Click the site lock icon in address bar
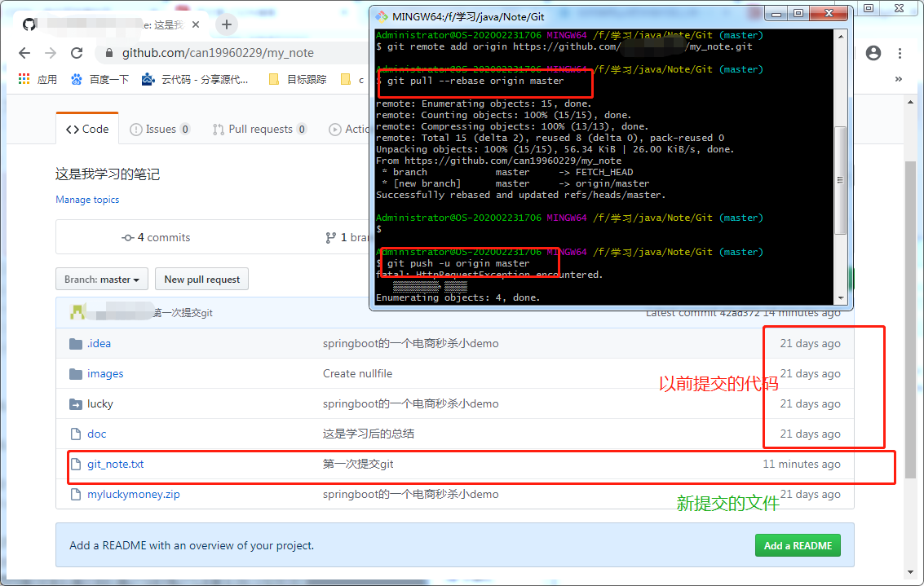The height and width of the screenshot is (586, 924). (109, 53)
